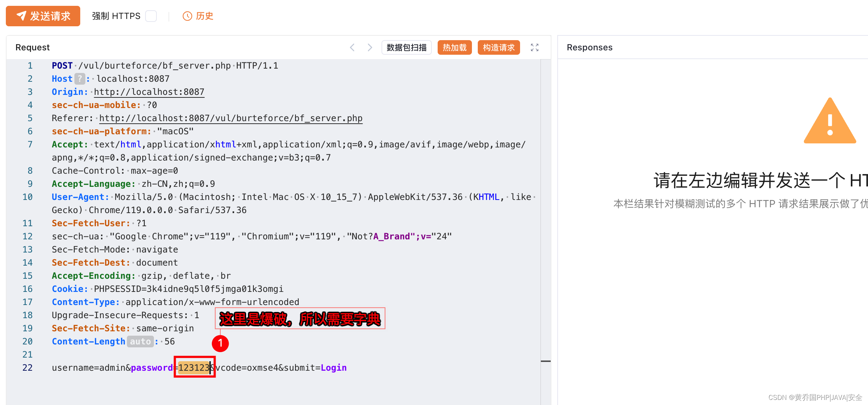Select the highlighted password value 123123

[x=194, y=367]
